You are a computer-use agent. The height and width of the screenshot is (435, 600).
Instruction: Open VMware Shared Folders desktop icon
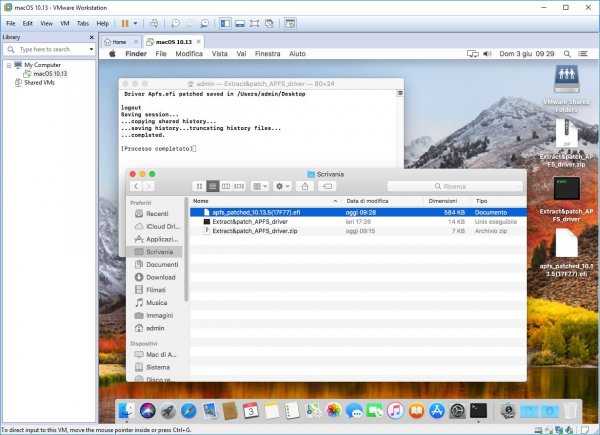(x=567, y=80)
